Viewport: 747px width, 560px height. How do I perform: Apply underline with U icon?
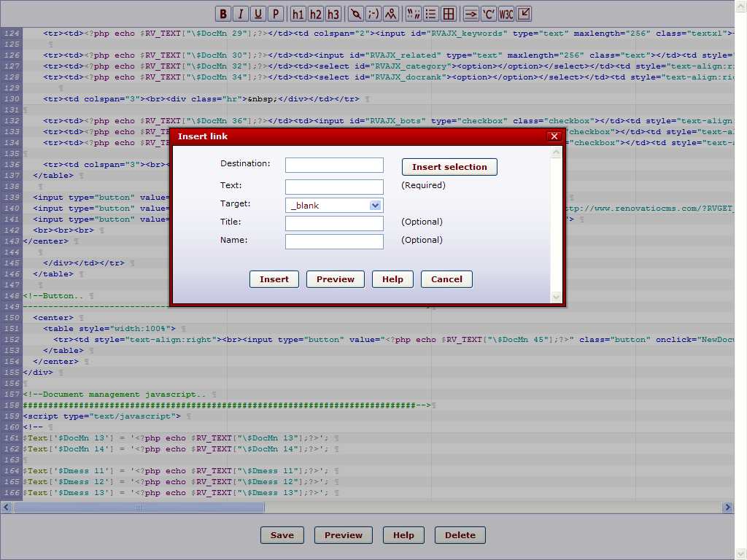pos(258,14)
